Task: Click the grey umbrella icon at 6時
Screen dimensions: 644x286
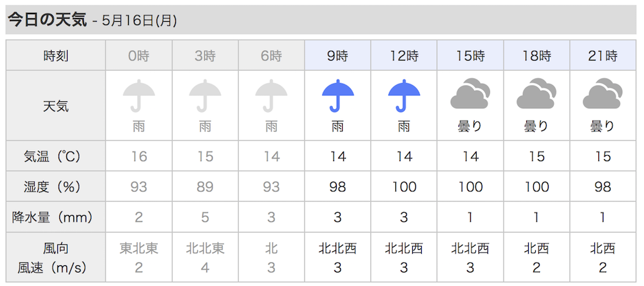Action: point(271,96)
